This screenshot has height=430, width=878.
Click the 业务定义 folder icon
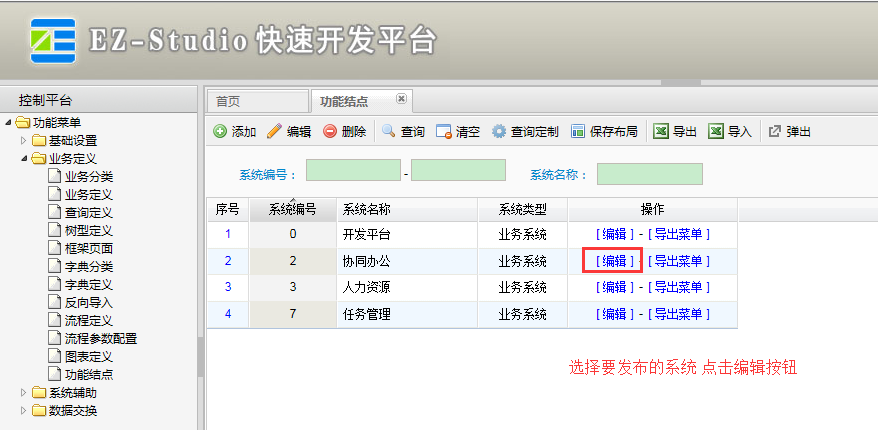tap(39, 159)
